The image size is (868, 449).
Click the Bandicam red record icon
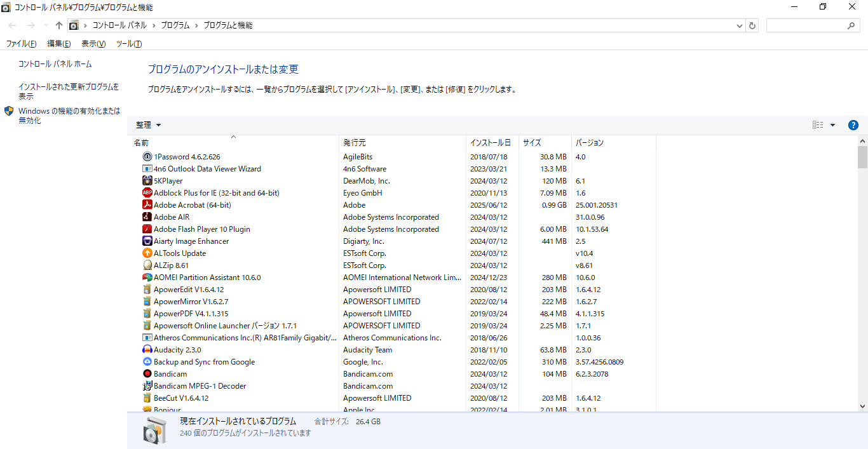(147, 374)
